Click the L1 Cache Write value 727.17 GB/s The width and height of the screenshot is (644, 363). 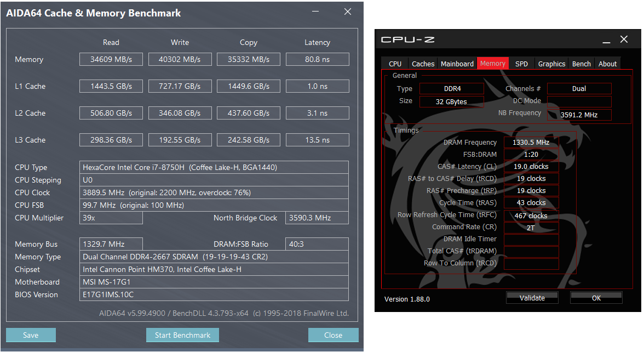click(180, 86)
